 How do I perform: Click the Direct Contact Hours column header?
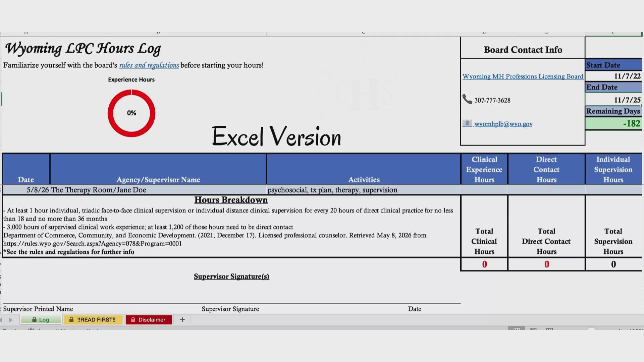[546, 169]
